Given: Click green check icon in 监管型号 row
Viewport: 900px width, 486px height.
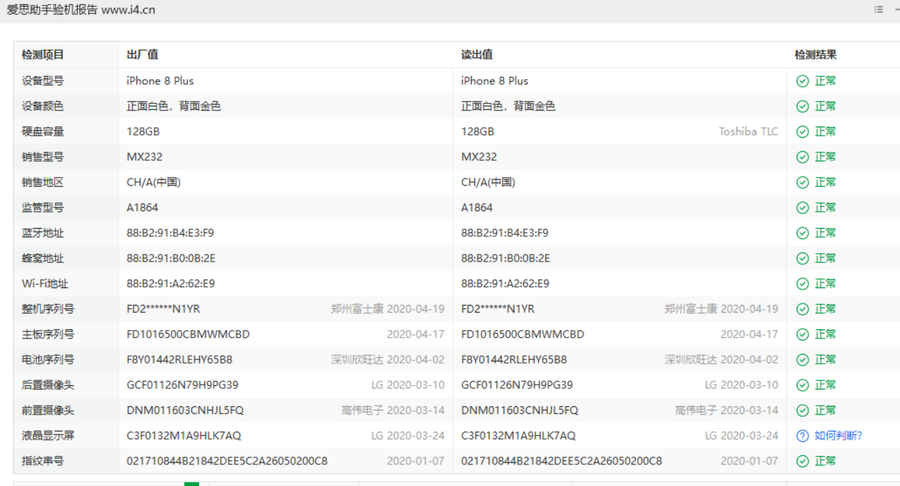Looking at the screenshot, I should 802,207.
